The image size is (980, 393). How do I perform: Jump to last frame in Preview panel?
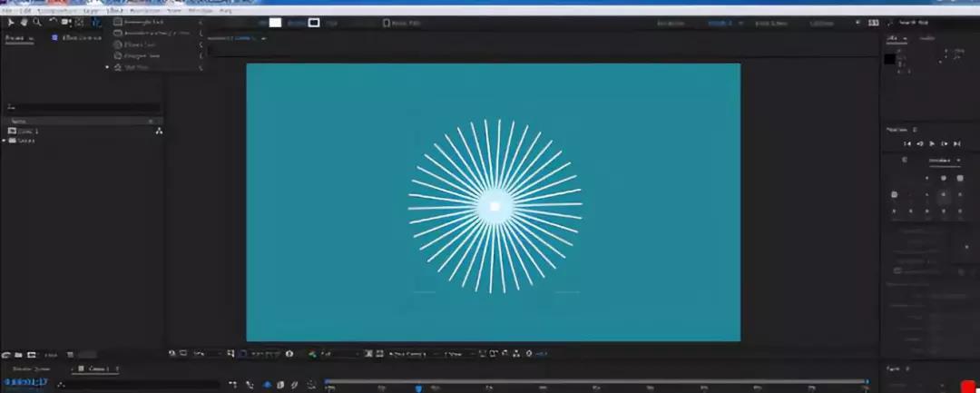coord(957,143)
